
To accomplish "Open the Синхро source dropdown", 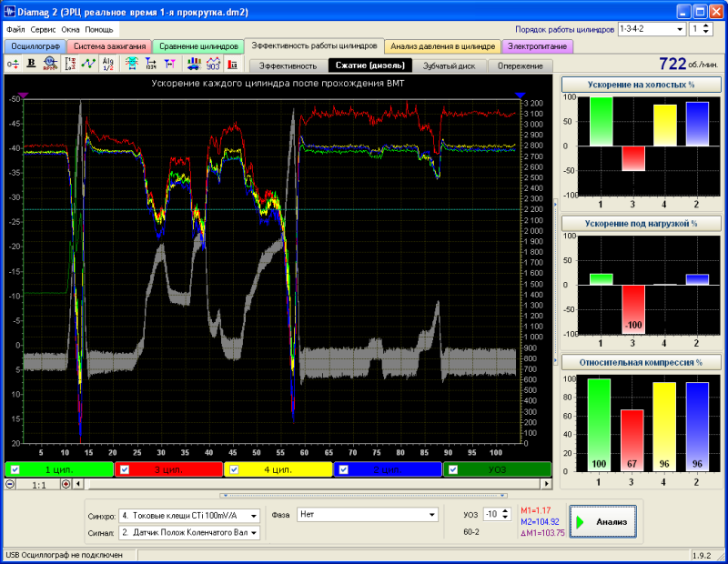I will click(x=254, y=516).
